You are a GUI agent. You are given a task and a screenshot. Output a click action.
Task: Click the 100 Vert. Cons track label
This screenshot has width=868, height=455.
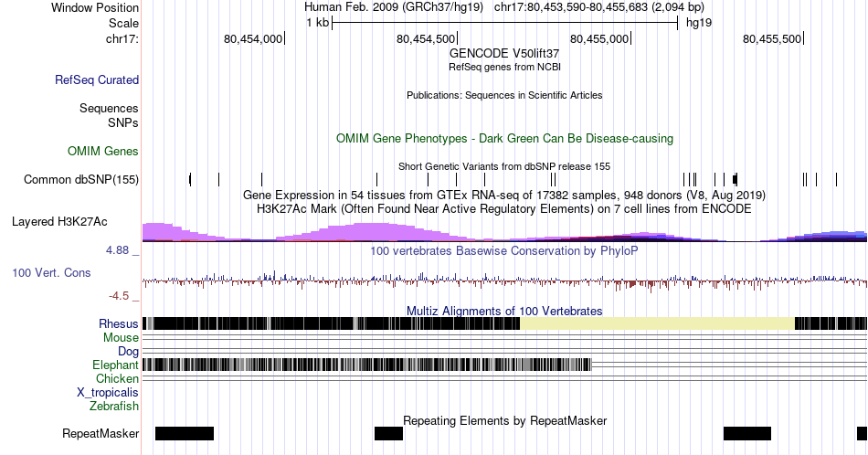51,272
